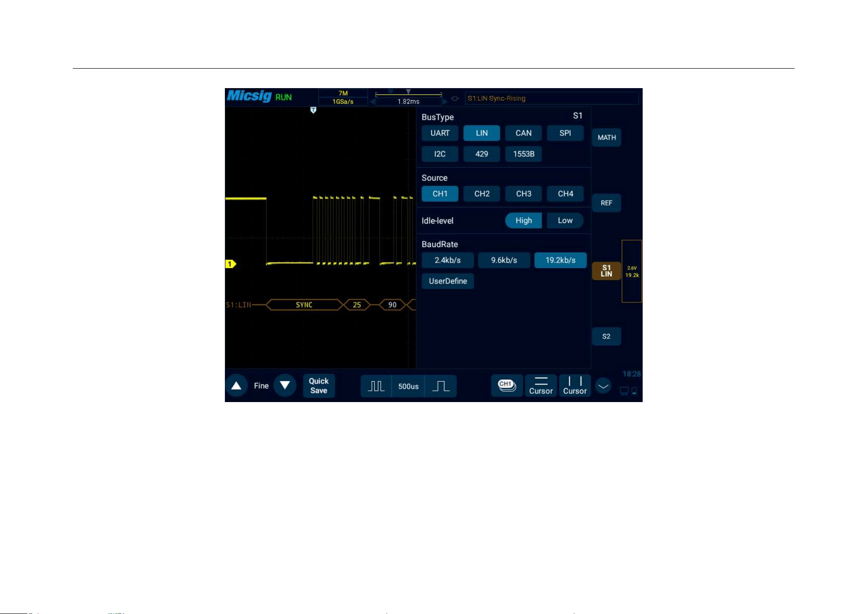Select LIN bus type

coord(481,133)
